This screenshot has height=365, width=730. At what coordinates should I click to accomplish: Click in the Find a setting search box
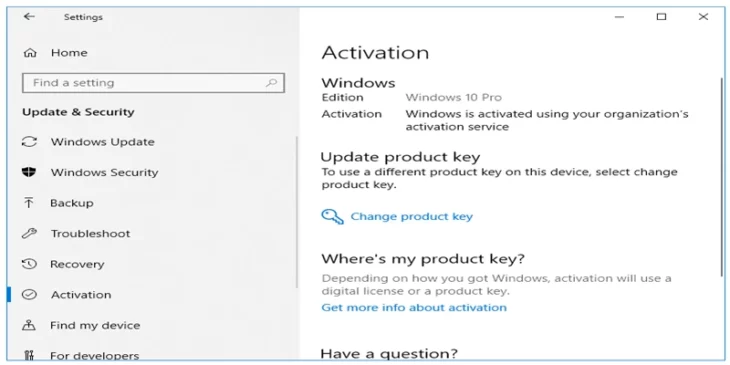tap(153, 83)
